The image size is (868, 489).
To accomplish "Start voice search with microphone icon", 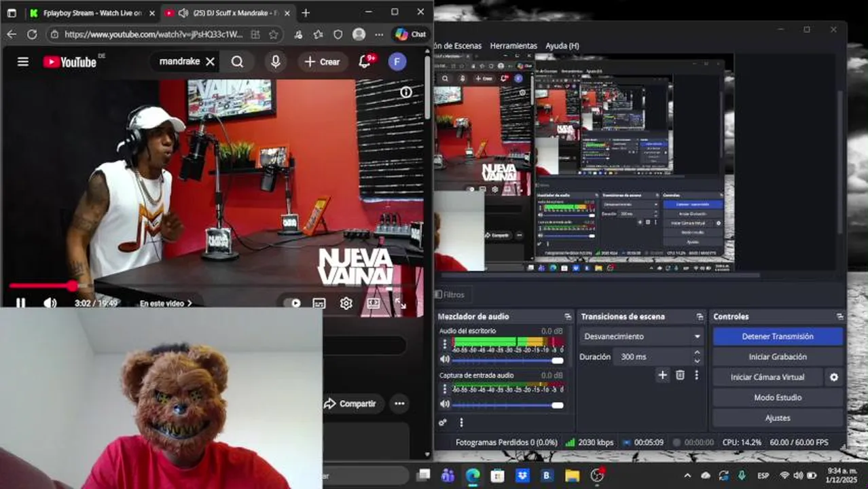I will click(275, 62).
